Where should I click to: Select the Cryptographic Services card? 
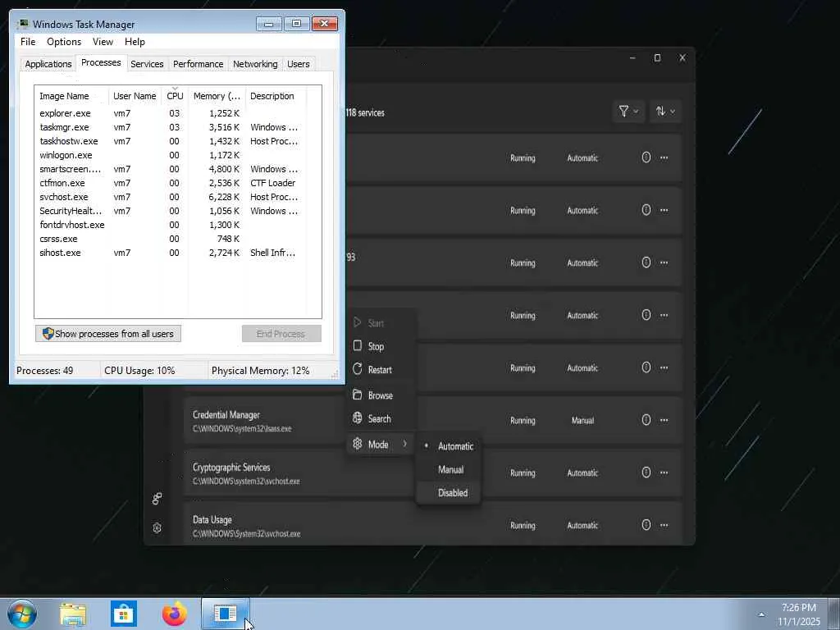[432, 473]
